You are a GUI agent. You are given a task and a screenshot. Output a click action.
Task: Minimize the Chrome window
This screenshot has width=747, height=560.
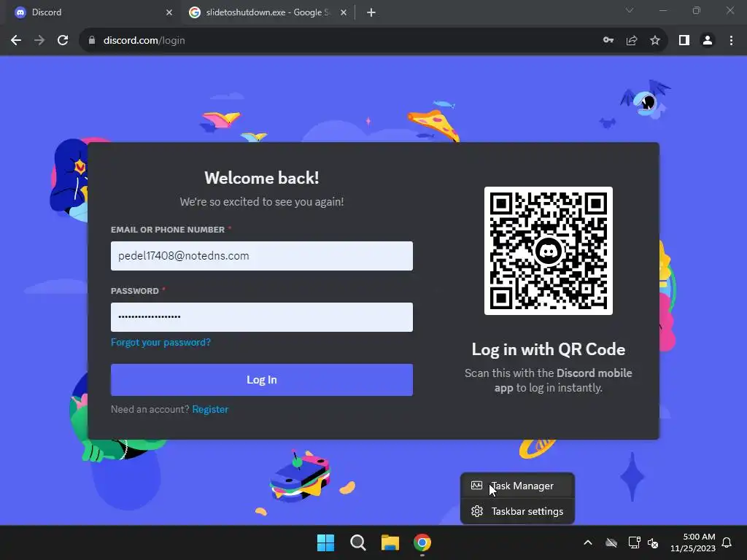tap(662, 10)
